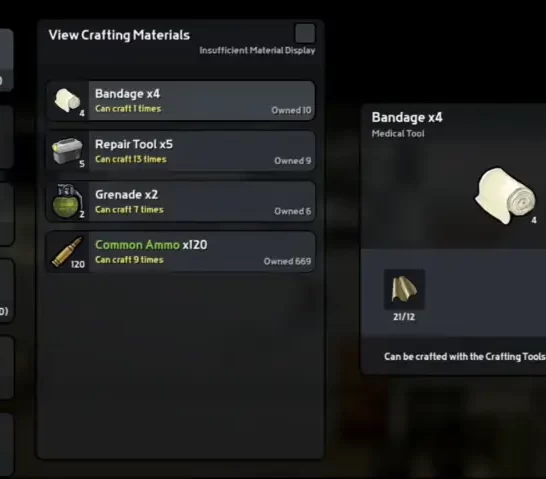Select the Grenade x2 recipe row

click(181, 202)
